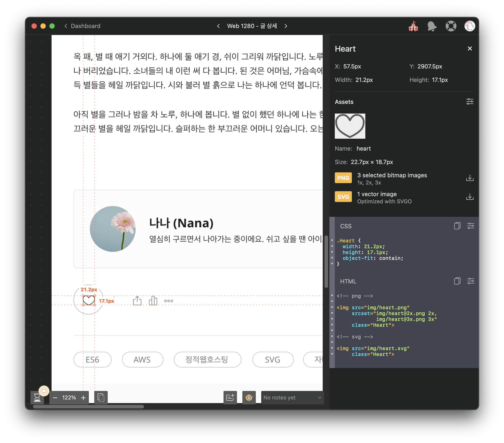Viewport: 504px width, 443px height.
Task: Copy the CSS code snippet
Action: tap(457, 226)
